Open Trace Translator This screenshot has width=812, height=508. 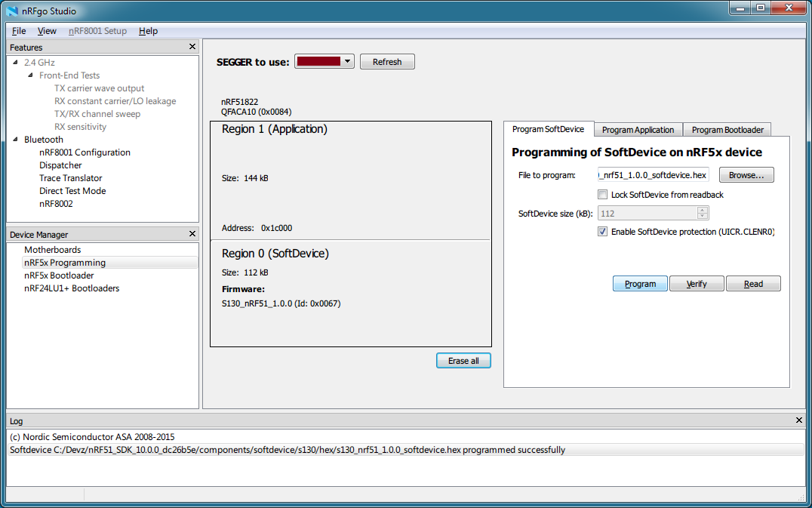coord(70,178)
